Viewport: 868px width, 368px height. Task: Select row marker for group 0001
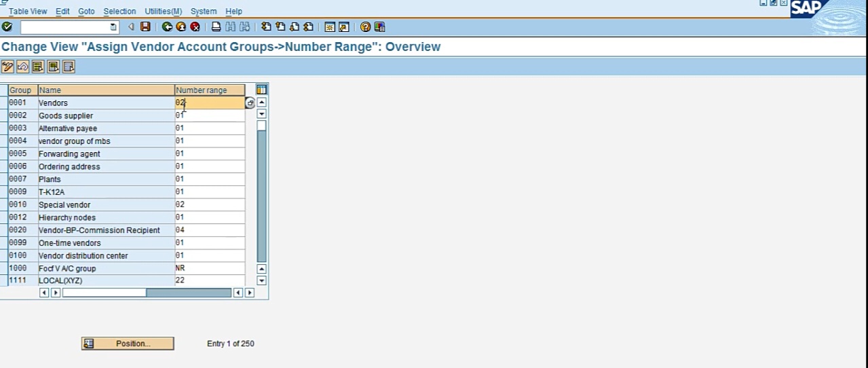(3, 103)
